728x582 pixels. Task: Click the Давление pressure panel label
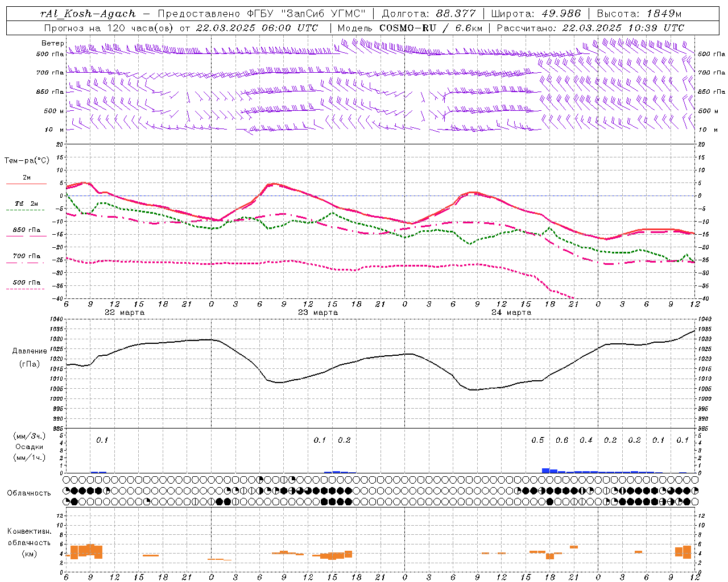pyautogui.click(x=30, y=351)
